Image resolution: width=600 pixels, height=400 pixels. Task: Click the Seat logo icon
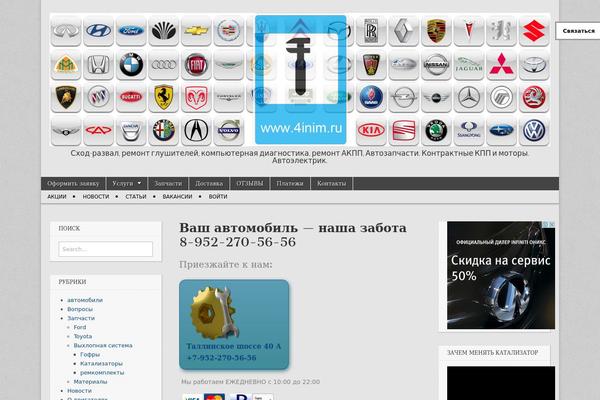403,131
